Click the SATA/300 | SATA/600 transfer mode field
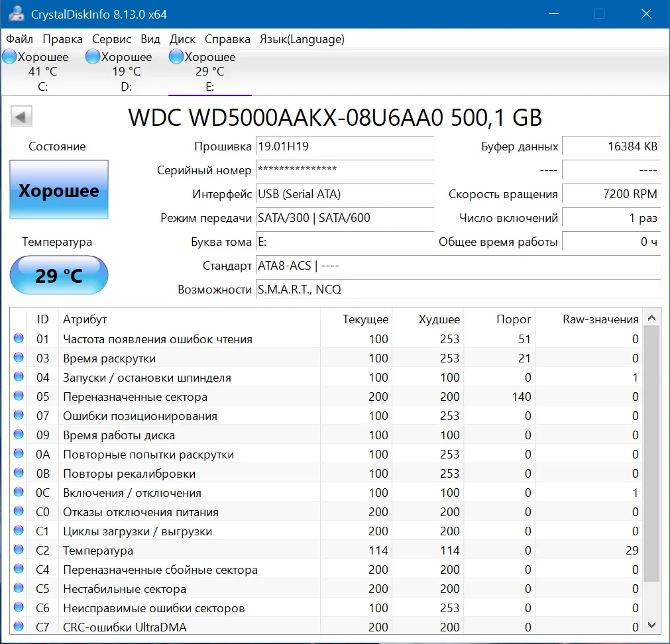670x644 pixels. (x=345, y=218)
